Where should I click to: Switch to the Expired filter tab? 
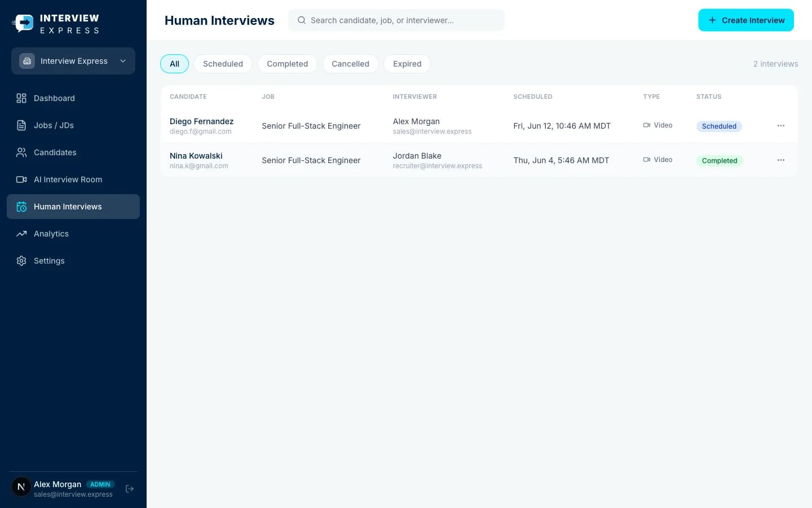(407, 64)
